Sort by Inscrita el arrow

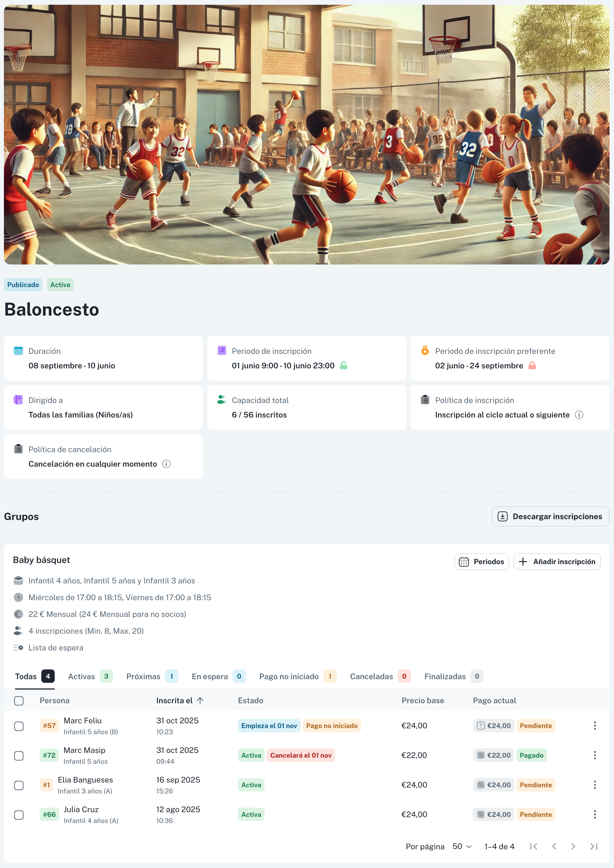pyautogui.click(x=200, y=700)
